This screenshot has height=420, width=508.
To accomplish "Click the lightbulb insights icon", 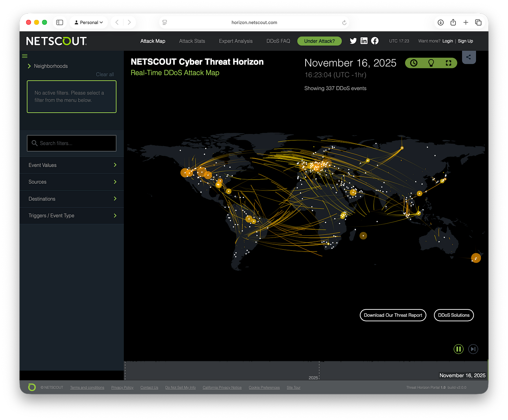I will [x=431, y=63].
